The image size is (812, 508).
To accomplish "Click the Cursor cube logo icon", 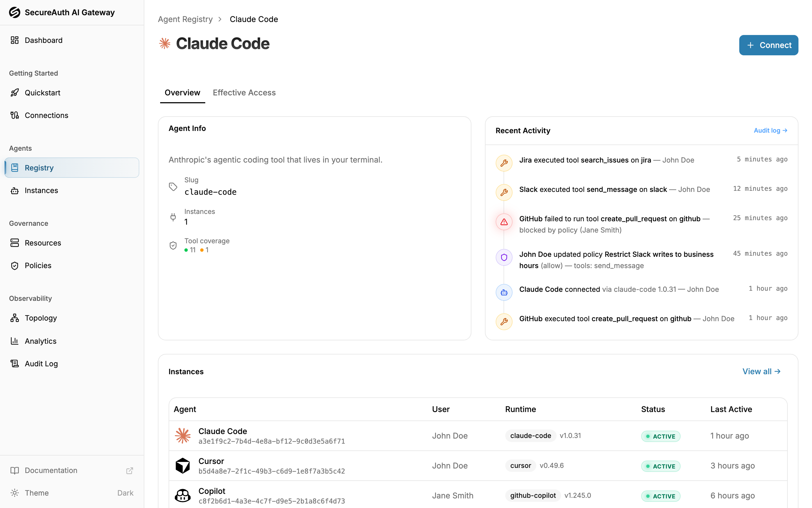I will (182, 466).
